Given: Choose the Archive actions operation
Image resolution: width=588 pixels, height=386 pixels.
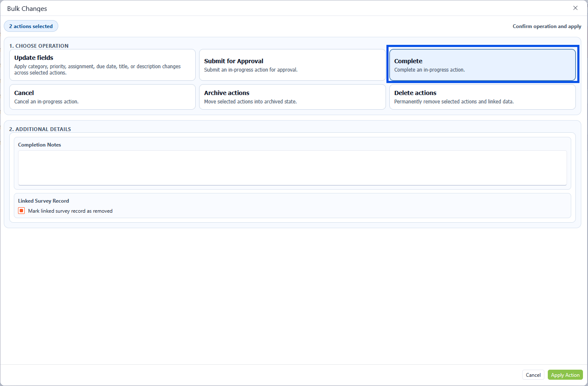Looking at the screenshot, I should point(292,97).
